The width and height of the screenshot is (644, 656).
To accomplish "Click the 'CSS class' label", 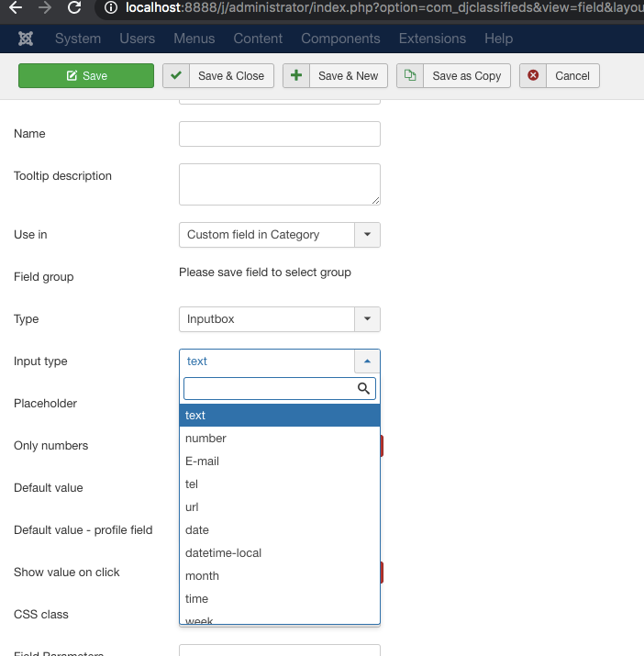I will coord(41,615).
